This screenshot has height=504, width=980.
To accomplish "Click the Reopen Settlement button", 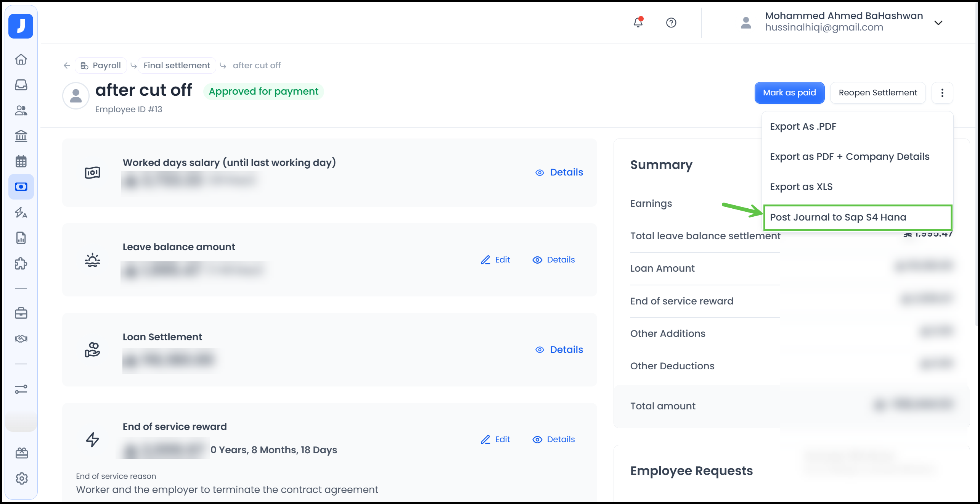I will tap(877, 93).
